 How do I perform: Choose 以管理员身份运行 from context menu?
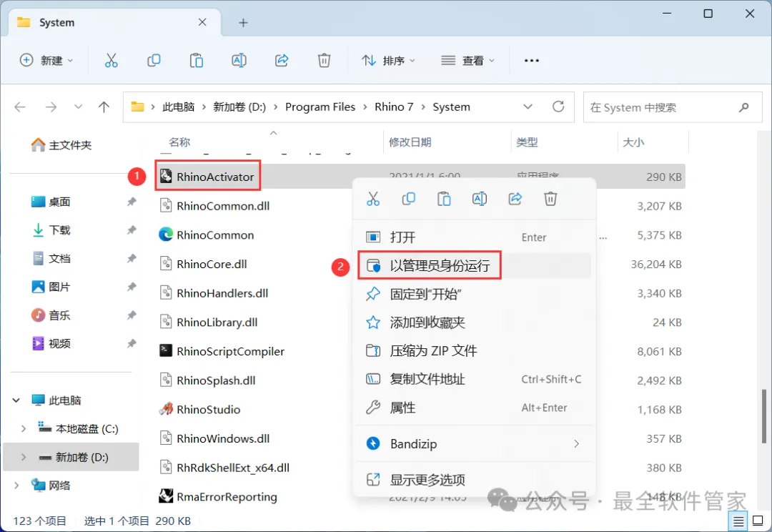[474, 266]
